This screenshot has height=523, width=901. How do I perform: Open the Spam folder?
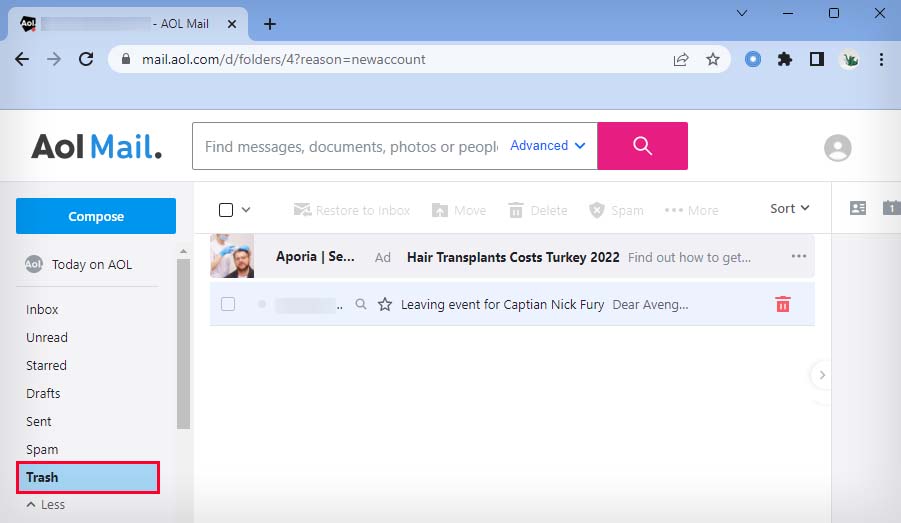(42, 449)
